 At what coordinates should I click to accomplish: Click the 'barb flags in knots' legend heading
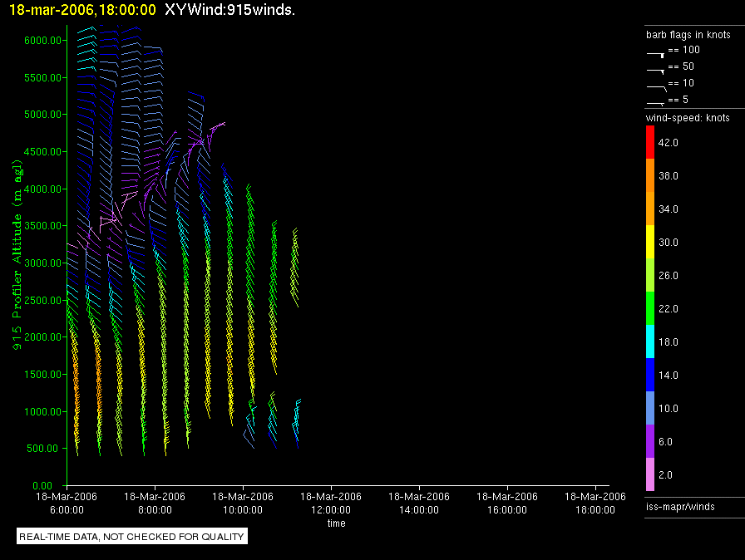click(x=688, y=35)
